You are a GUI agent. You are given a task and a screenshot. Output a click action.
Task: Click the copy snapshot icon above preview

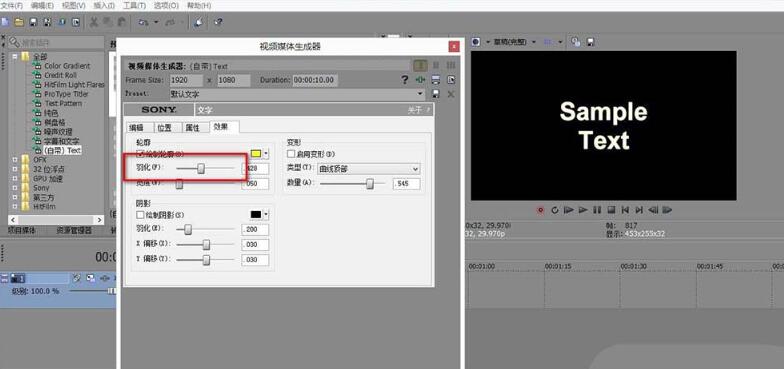(576, 42)
